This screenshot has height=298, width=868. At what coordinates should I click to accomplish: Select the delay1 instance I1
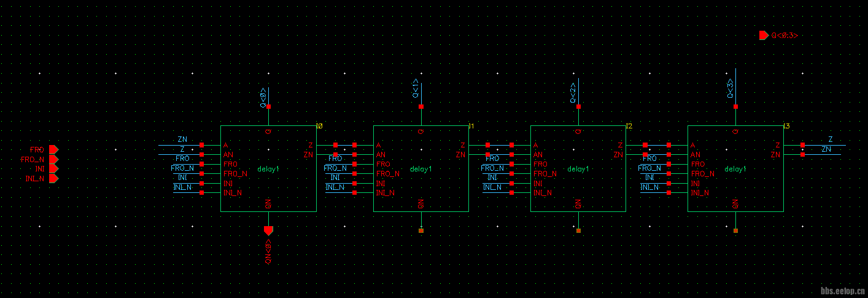coord(421,168)
